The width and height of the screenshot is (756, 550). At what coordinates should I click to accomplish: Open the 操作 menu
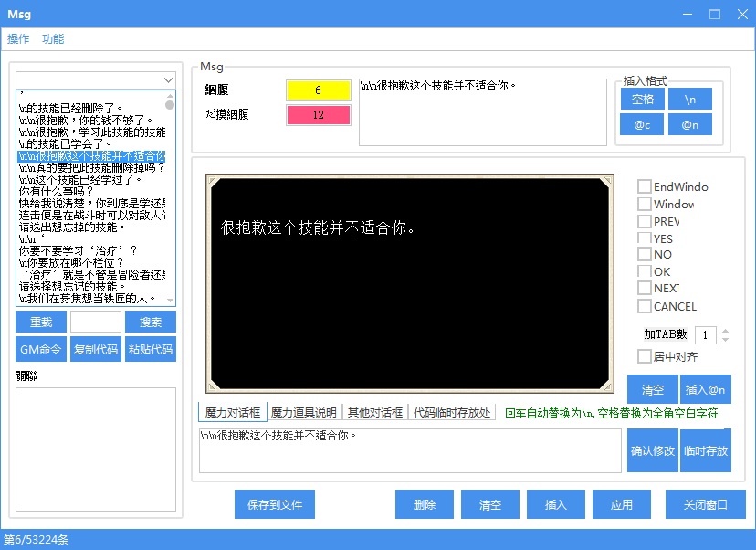tap(18, 39)
